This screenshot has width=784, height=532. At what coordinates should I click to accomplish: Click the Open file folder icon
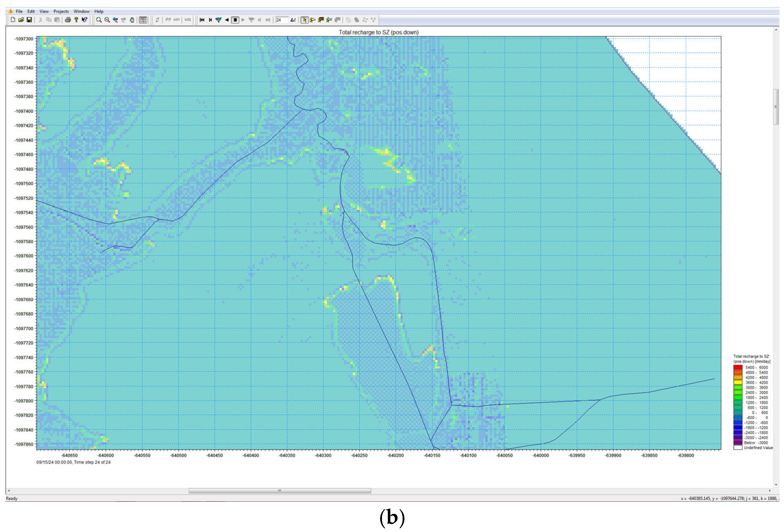point(21,20)
